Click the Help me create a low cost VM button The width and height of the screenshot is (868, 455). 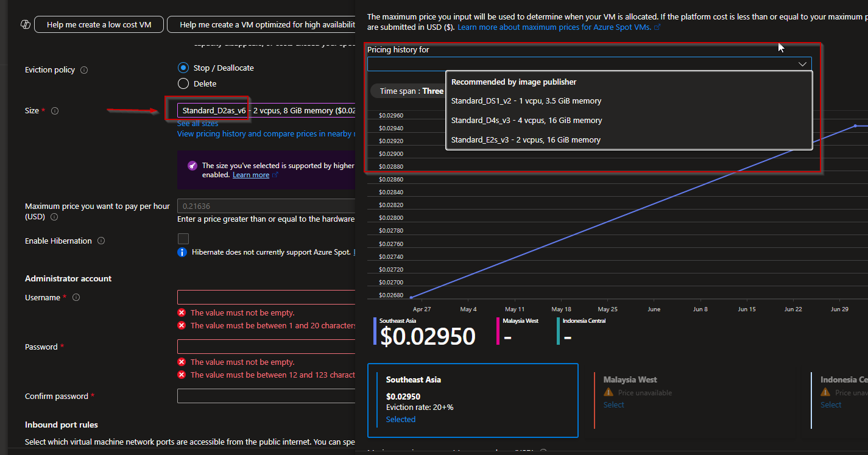pos(99,24)
